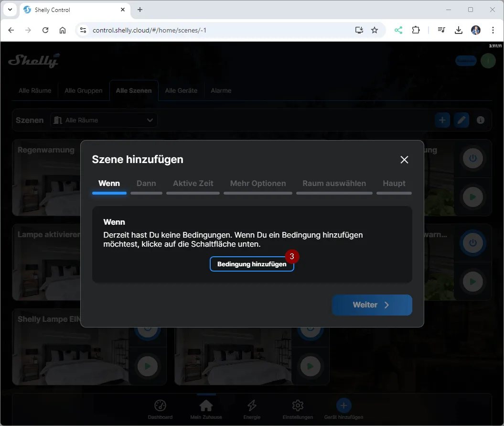The image size is (504, 426).
Task: Bookmark this page with star icon
Action: pos(375,30)
